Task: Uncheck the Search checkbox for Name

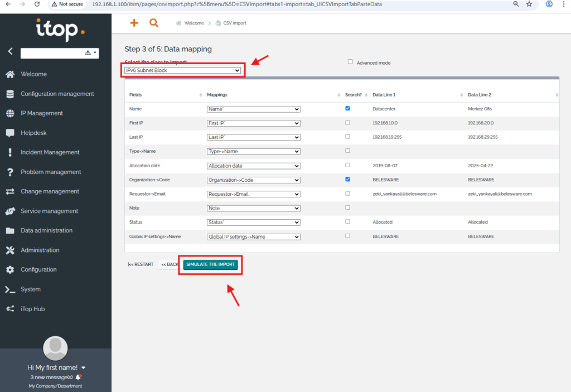Action: click(348, 108)
